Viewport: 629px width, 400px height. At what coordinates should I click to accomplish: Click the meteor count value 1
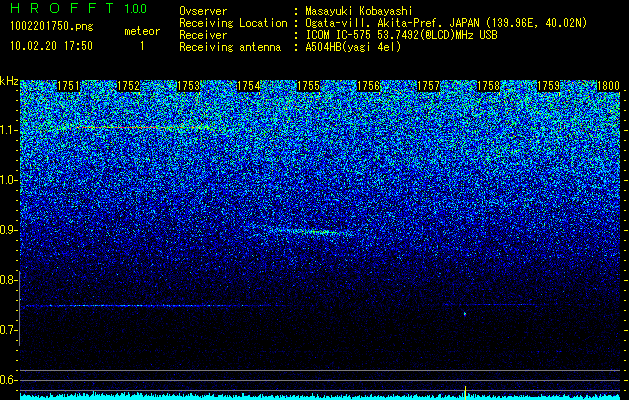142,46
